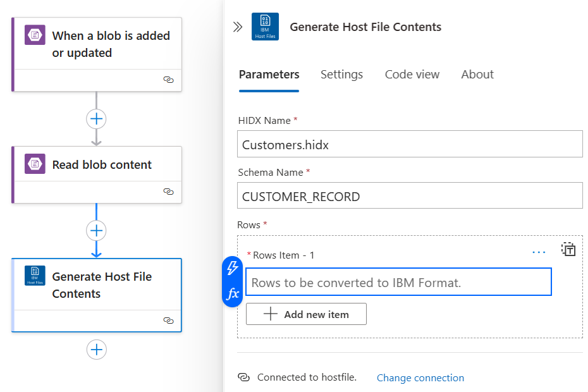The height and width of the screenshot is (392, 588).
Task: Open the fx expression editor
Action: click(x=233, y=293)
